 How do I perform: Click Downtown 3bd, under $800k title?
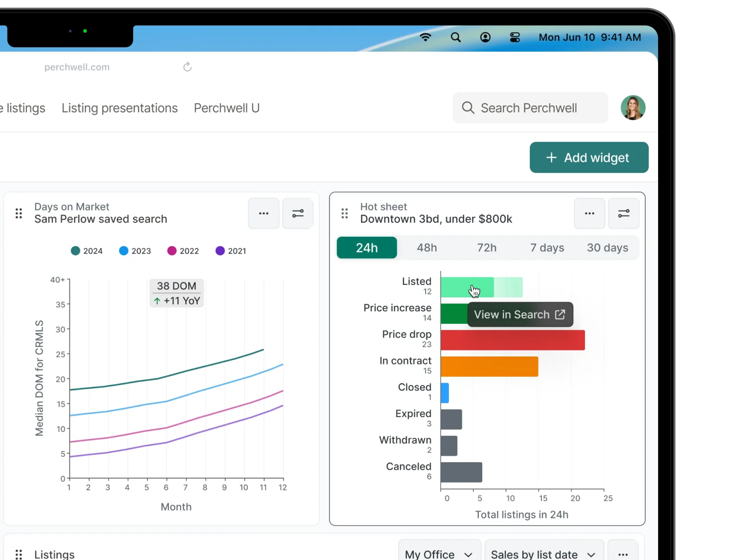pyautogui.click(x=436, y=219)
